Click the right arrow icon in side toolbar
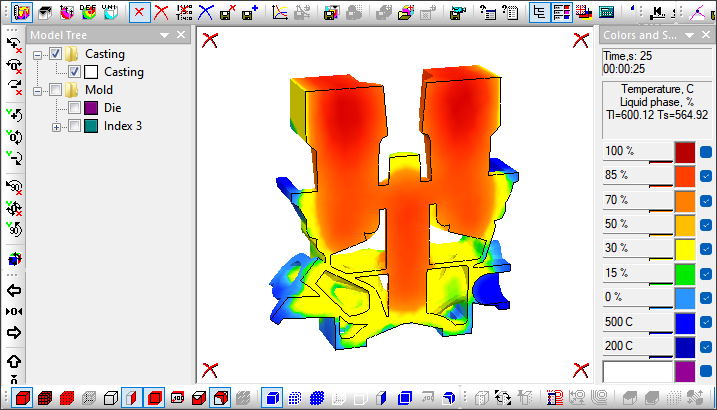Screen dimensions: 717x410 14,333
